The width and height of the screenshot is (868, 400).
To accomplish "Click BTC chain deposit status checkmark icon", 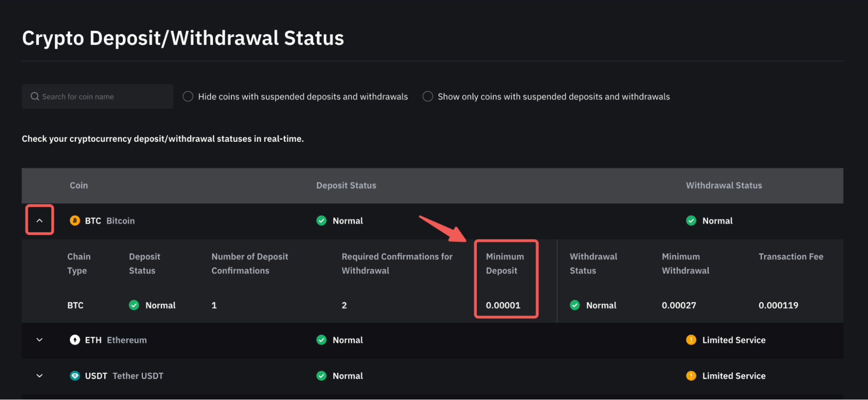I will 134,305.
